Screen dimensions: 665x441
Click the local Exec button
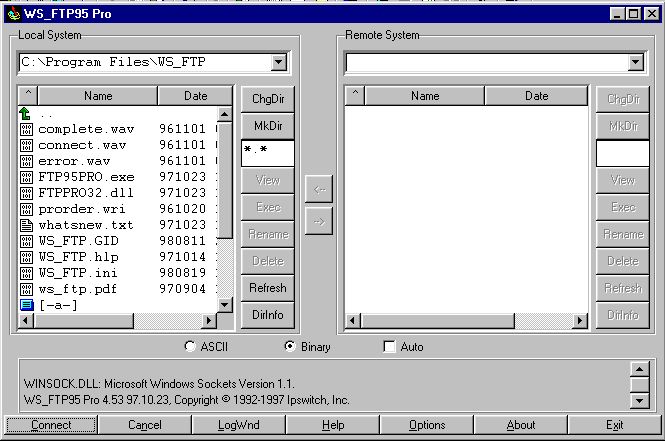pyautogui.click(x=268, y=207)
